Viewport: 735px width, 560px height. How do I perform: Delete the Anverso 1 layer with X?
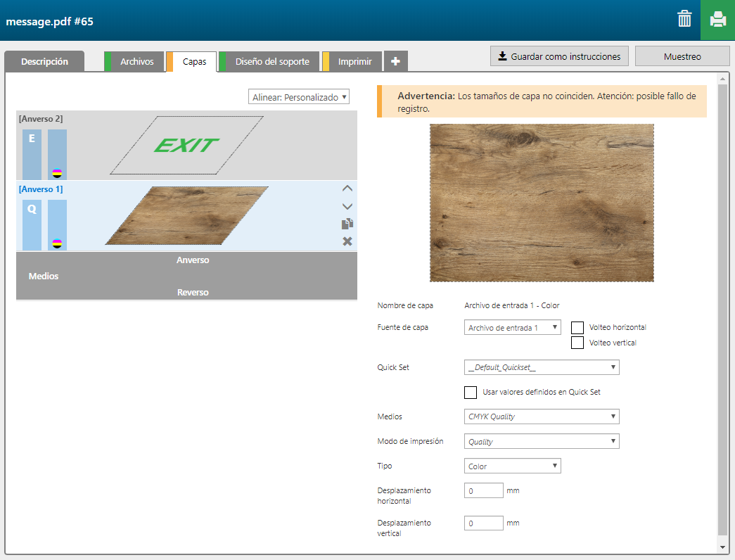pyautogui.click(x=347, y=241)
